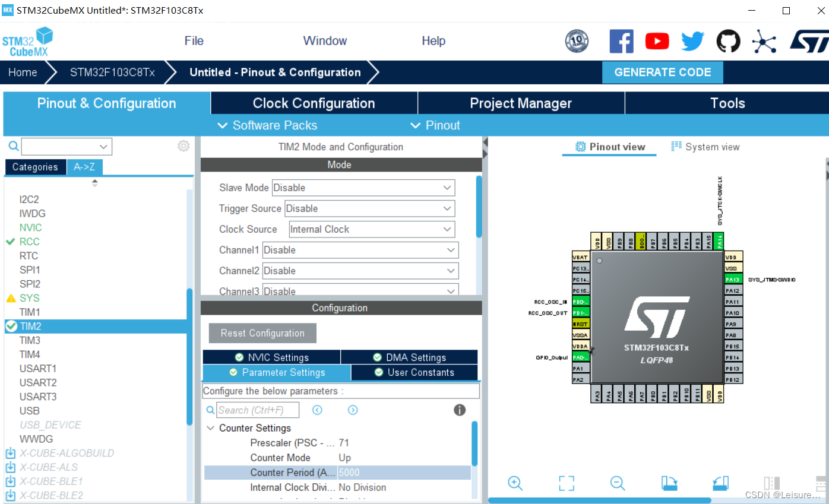Switch to the Clock Configuration tab
829x504 pixels.
click(x=314, y=103)
